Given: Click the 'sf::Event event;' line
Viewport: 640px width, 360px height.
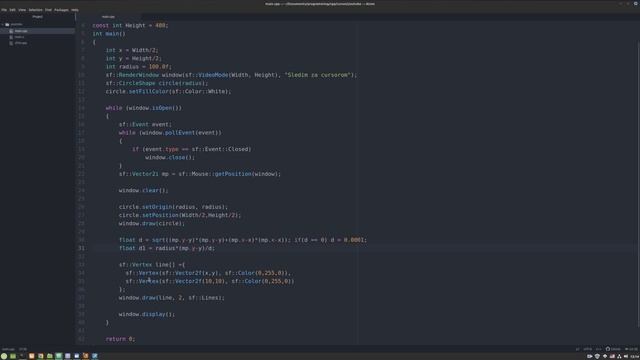Looking at the screenshot, I should coord(145,124).
